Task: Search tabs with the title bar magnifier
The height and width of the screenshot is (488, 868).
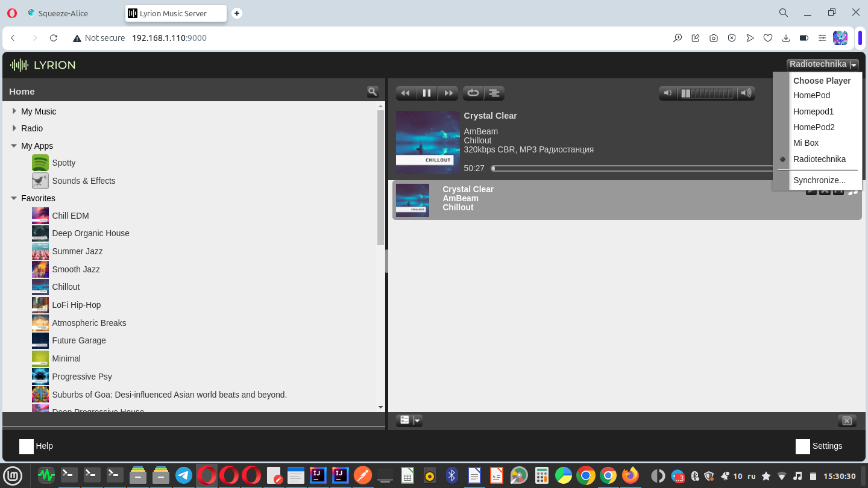Action: click(784, 13)
